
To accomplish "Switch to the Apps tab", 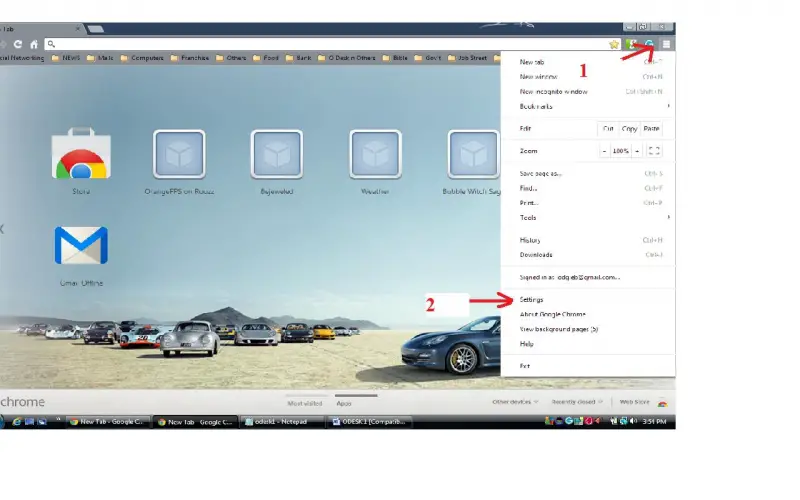I will 344,403.
